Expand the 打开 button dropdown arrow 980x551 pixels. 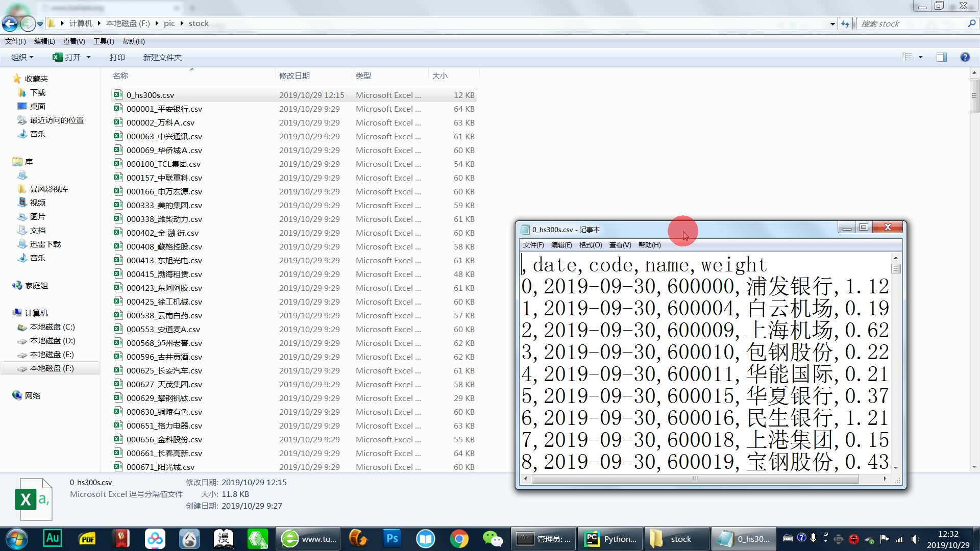88,58
